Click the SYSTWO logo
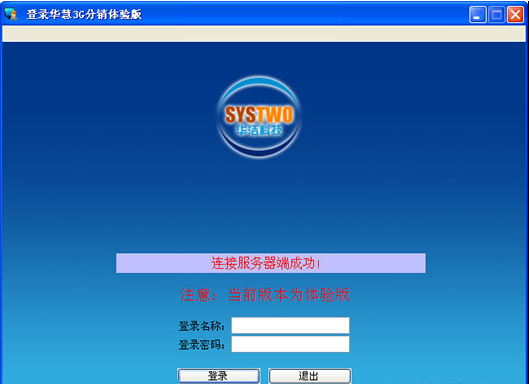 [x=259, y=117]
